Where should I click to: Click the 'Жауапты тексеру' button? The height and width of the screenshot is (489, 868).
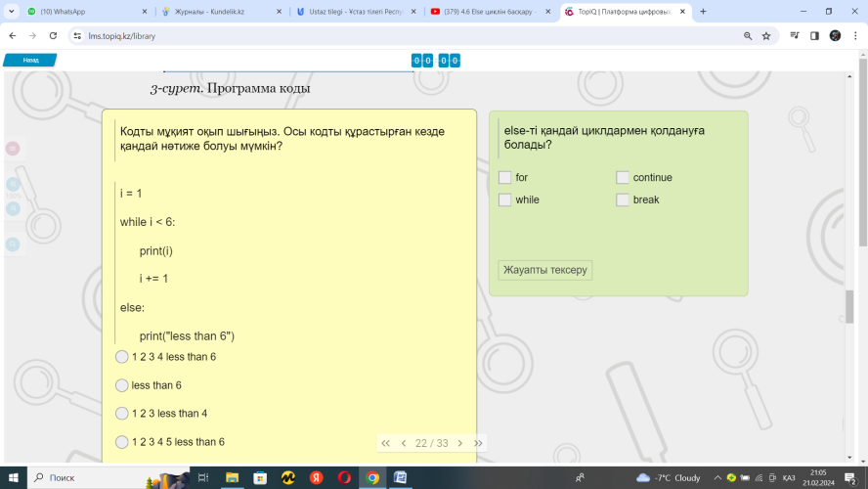pos(545,270)
